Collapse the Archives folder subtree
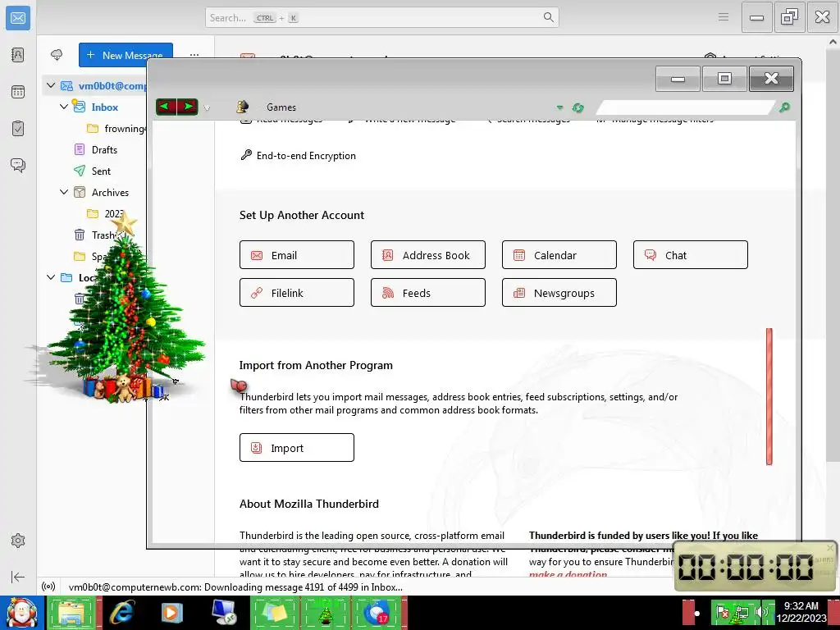The height and width of the screenshot is (630, 840). tap(64, 192)
